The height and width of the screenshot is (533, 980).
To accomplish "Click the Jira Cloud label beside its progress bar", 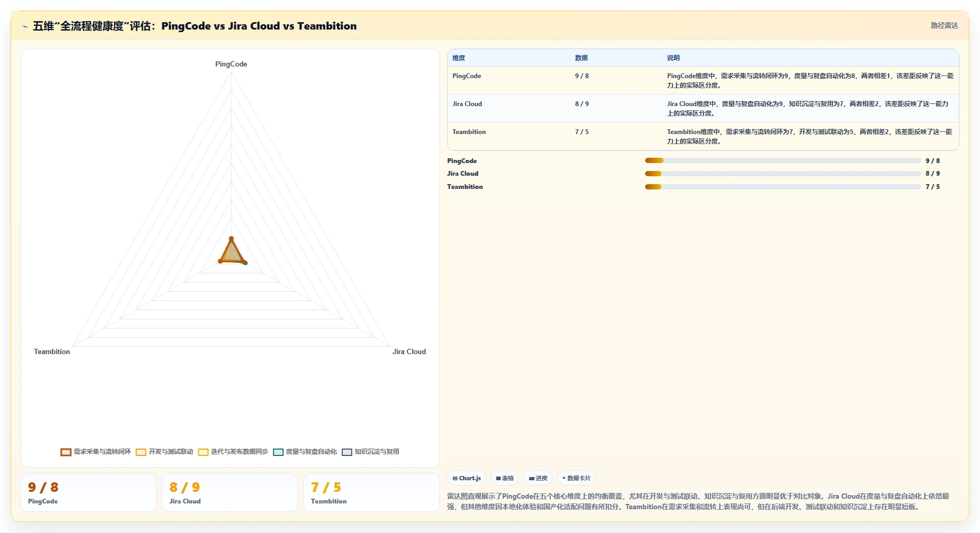I will pyautogui.click(x=463, y=174).
